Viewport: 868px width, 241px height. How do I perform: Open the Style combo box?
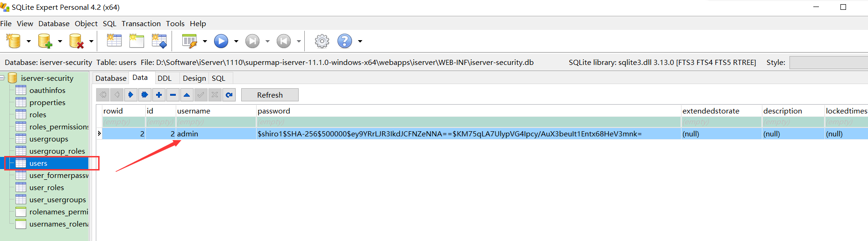tap(828, 62)
